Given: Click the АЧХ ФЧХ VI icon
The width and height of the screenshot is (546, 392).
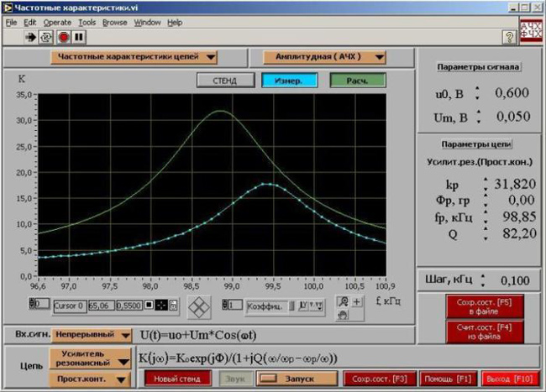Looking at the screenshot, I should 531,30.
